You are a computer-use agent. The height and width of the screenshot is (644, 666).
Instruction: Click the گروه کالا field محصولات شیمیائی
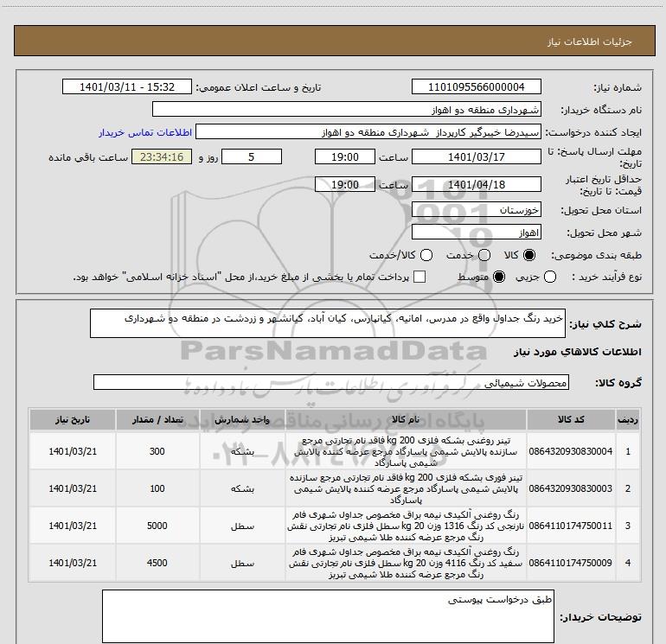click(331, 382)
